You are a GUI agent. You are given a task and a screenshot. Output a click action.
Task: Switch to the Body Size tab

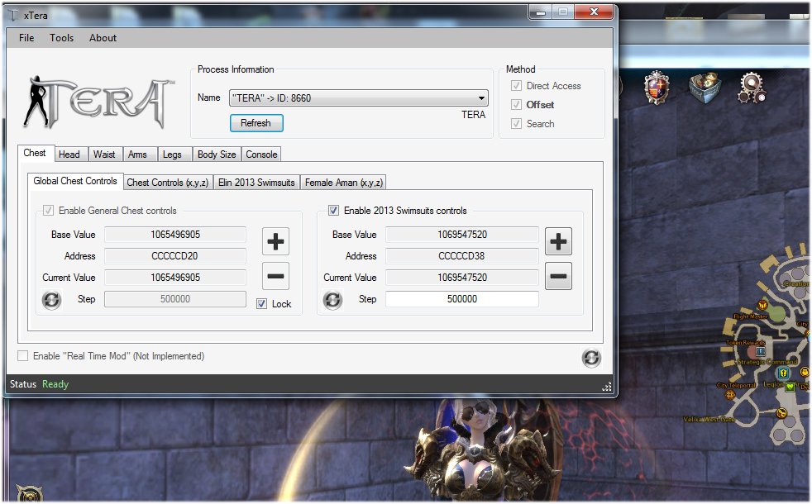tap(217, 155)
